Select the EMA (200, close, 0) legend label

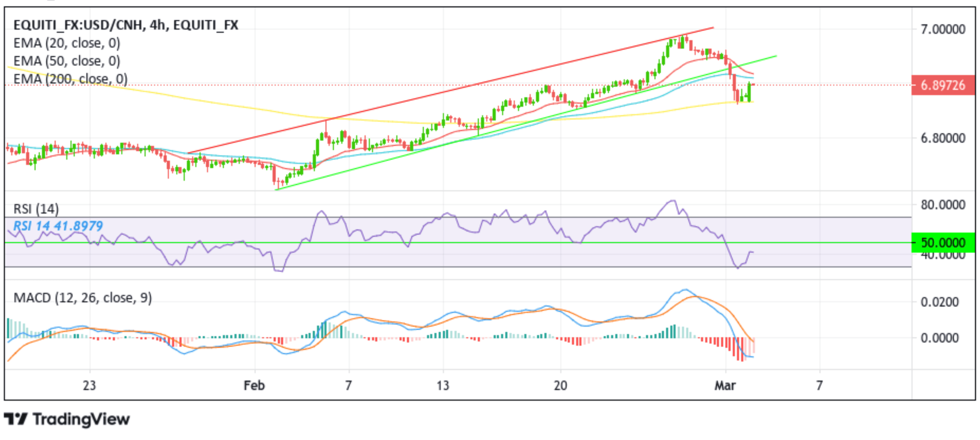click(x=70, y=79)
